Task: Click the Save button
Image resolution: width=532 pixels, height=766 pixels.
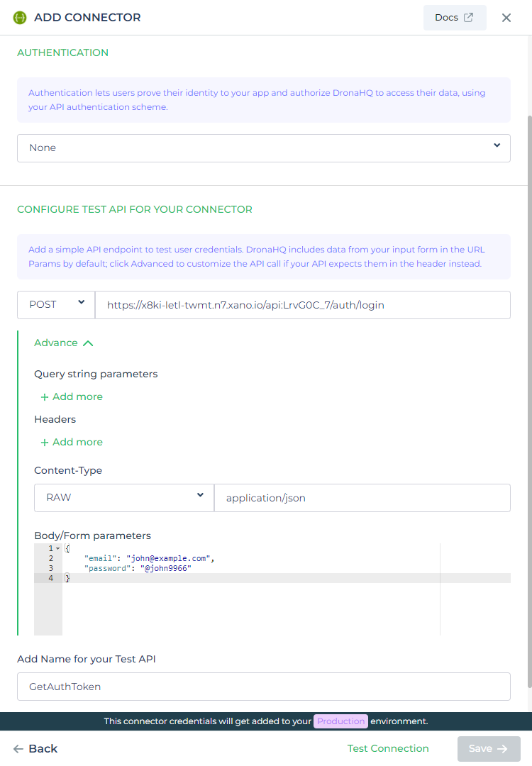Action: [x=489, y=749]
